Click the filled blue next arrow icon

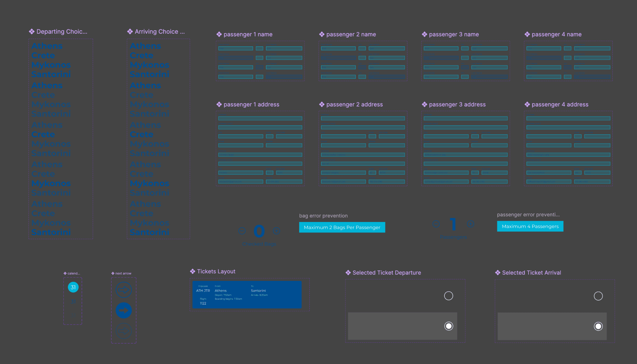[x=124, y=310]
